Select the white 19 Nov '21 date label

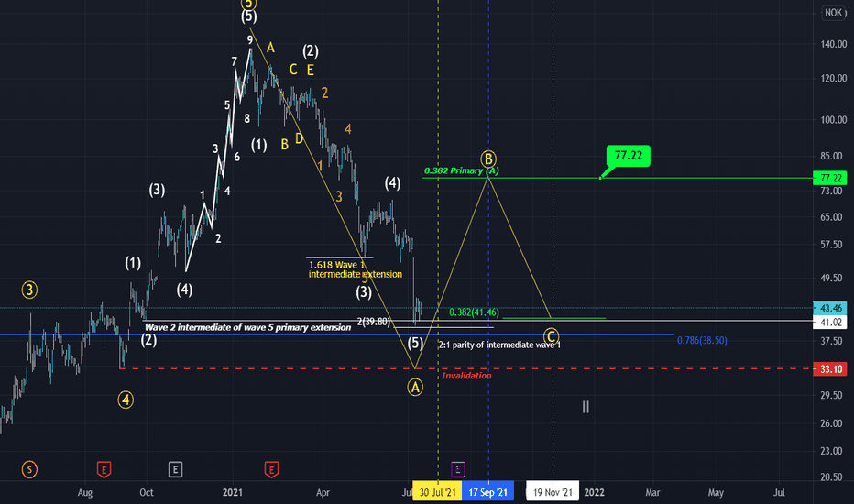(x=553, y=493)
